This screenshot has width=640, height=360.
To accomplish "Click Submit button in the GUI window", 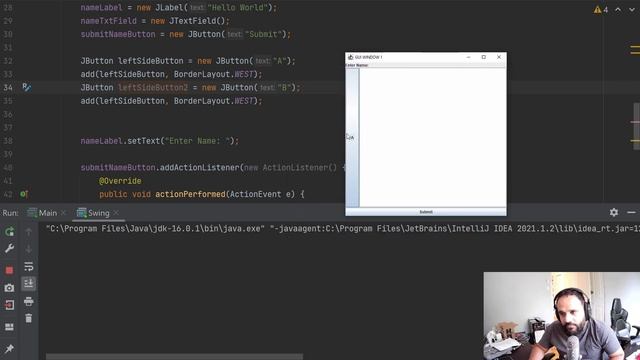I will click(x=426, y=212).
